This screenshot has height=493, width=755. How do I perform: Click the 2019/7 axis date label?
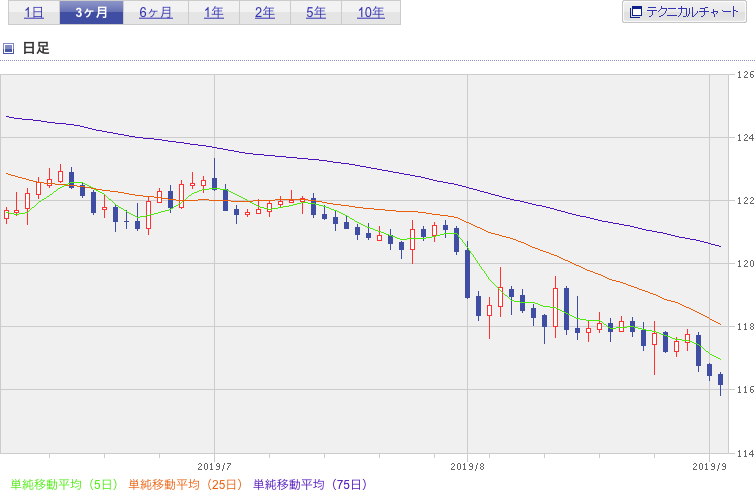click(x=214, y=467)
